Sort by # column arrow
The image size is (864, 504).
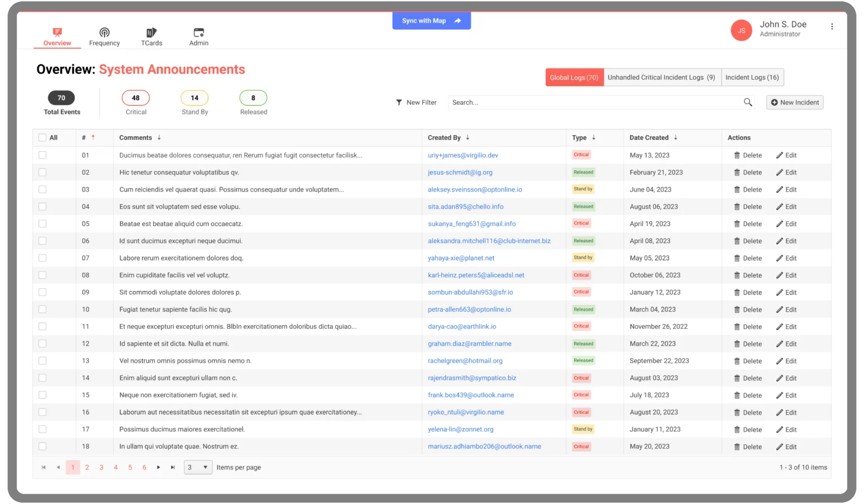coord(93,137)
